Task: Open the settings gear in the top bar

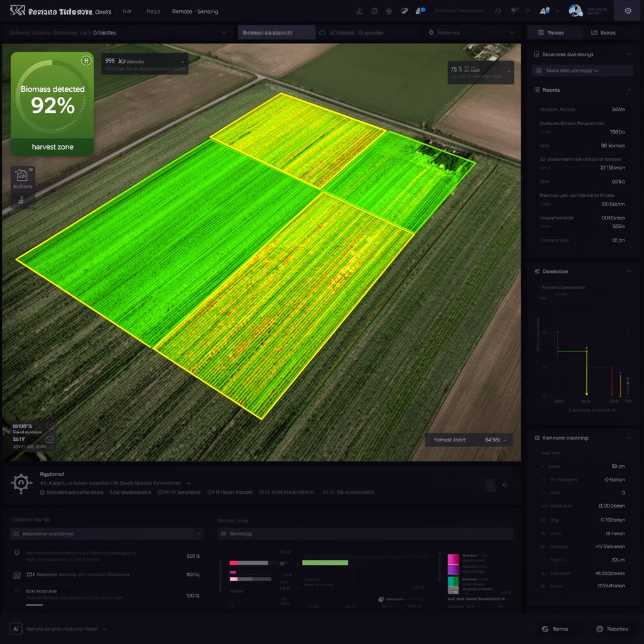Action: point(628,11)
